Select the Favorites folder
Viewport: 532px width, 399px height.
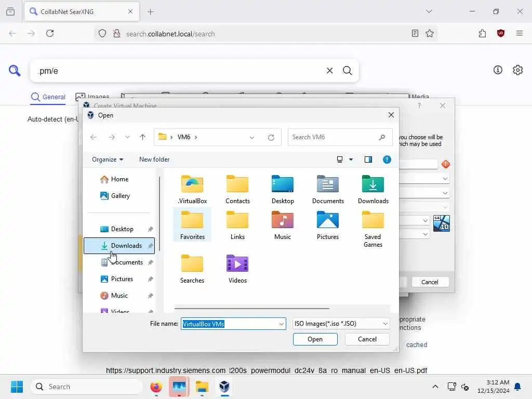(192, 225)
